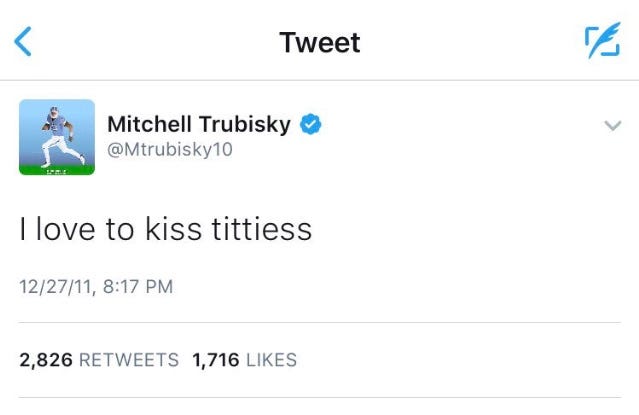Click the 2,826 retweet count number

tap(43, 360)
